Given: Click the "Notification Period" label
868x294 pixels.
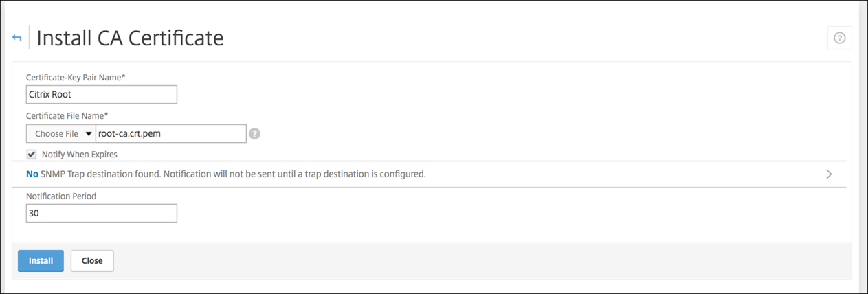Looking at the screenshot, I should coord(61,196).
